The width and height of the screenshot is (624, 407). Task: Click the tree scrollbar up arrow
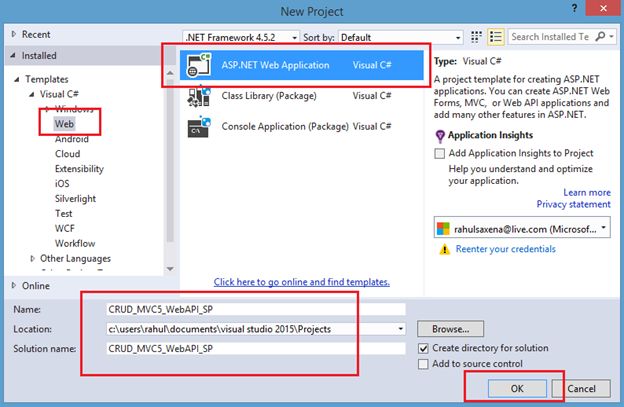[x=170, y=73]
